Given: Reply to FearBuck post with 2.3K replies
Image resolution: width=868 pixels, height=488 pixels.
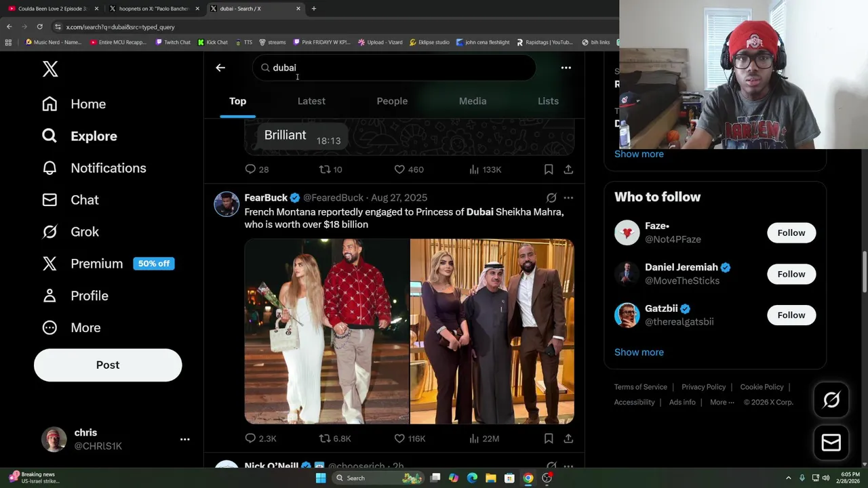Looking at the screenshot, I should 260,439.
